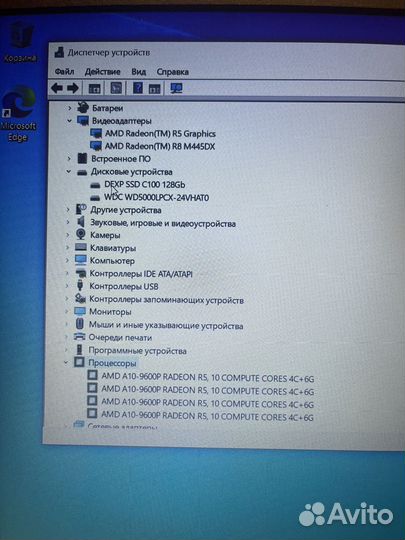Click the Другие устройства unknown-device icon
405x540 pixels.
pyautogui.click(x=81, y=209)
